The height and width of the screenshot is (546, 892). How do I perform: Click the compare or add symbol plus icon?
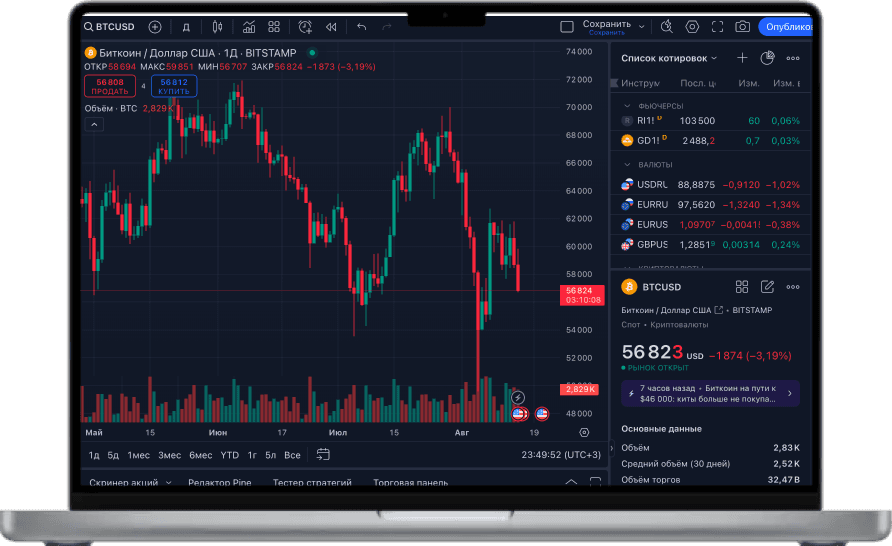[x=155, y=27]
